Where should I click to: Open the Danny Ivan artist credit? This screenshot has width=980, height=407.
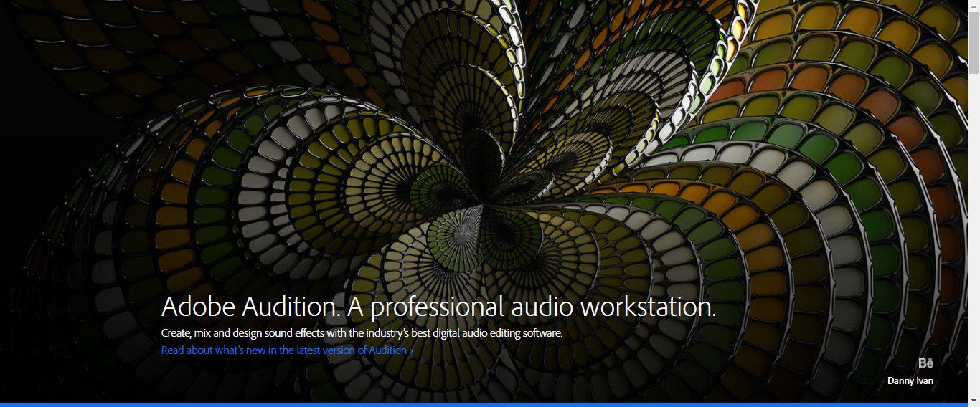(910, 380)
